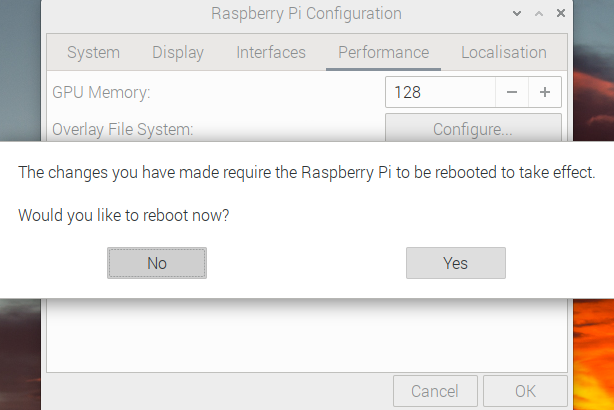
Task: Click Yes to reboot now
Action: (x=455, y=263)
